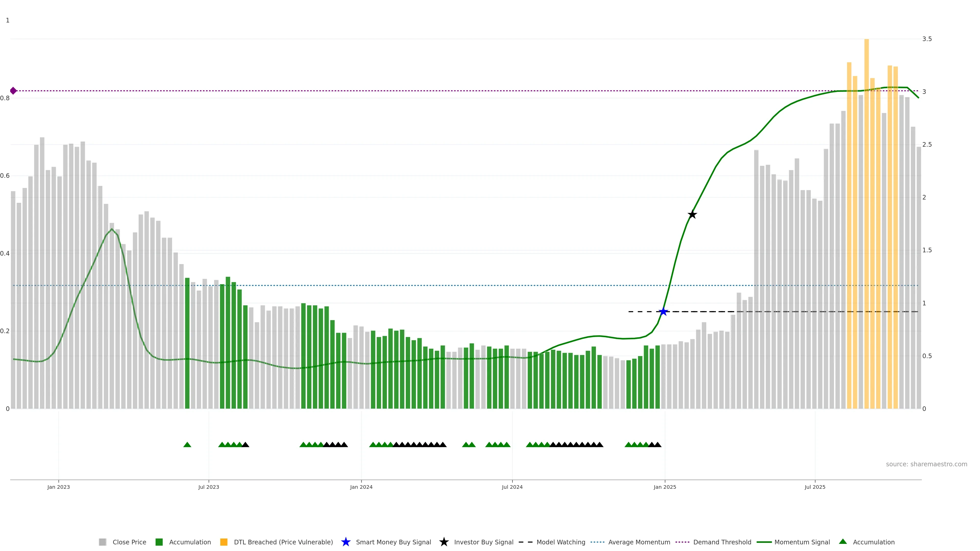Click the green Momentum Signal line icon in legend
Viewport: 980px width, 551px height.
pyautogui.click(x=764, y=542)
